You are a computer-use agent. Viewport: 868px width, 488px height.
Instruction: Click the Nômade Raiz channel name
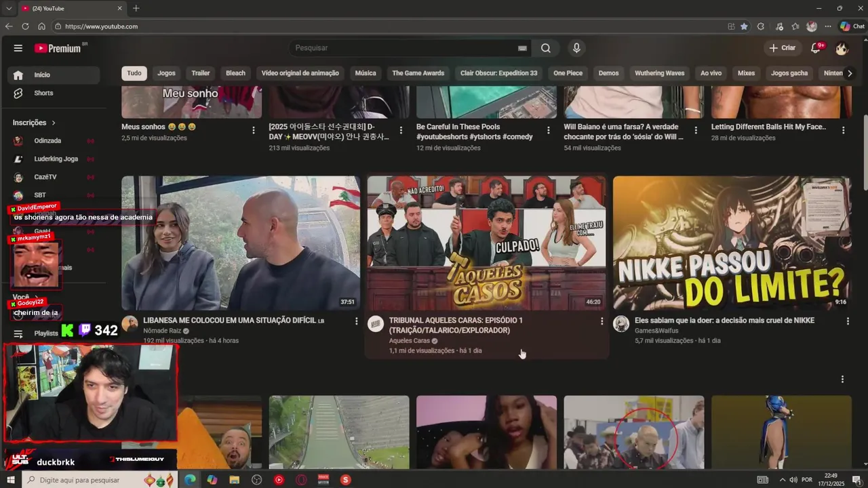[x=162, y=331]
